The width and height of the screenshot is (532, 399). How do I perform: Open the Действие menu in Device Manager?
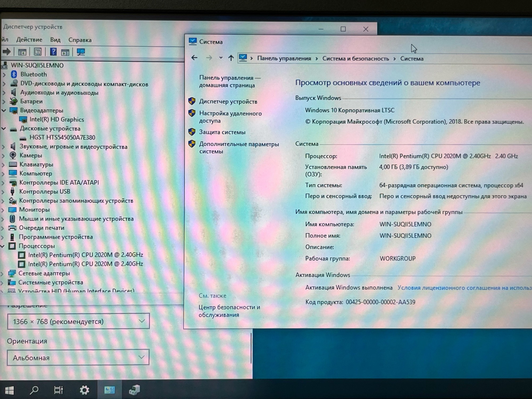[29, 40]
